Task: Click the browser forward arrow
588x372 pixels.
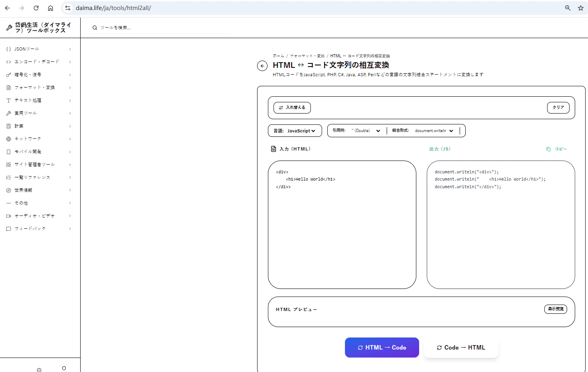Action: pos(22,8)
